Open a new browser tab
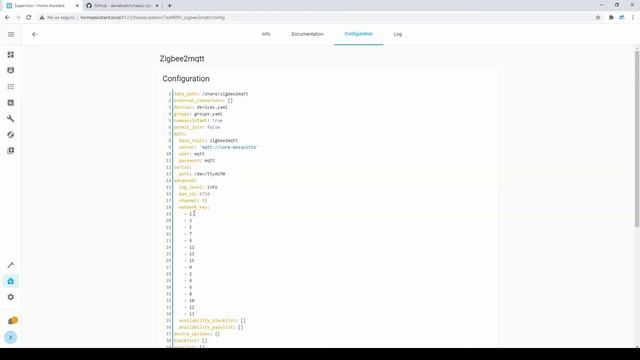Image resolution: width=640 pixels, height=360 pixels. click(169, 6)
